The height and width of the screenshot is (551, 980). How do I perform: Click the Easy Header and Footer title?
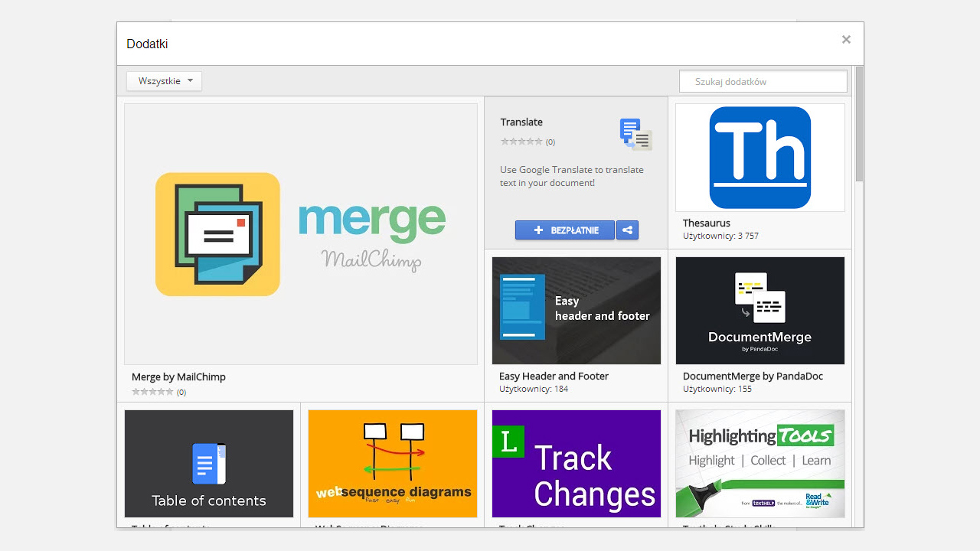554,376
